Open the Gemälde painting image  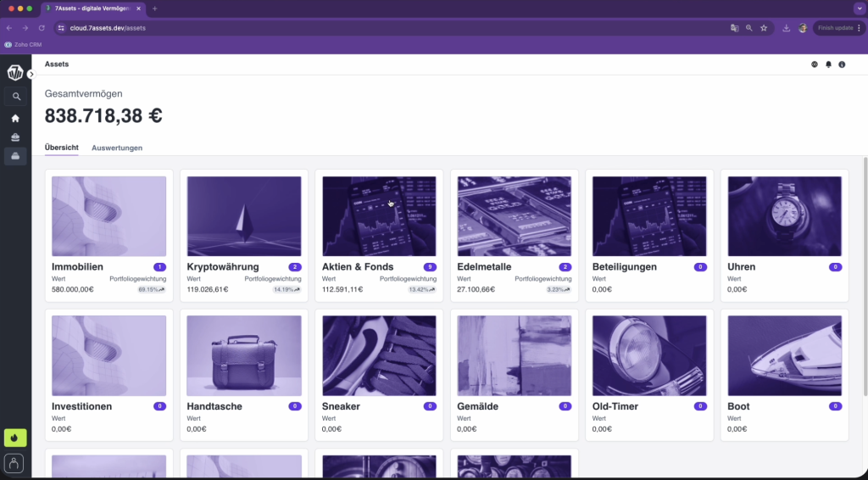pyautogui.click(x=515, y=356)
